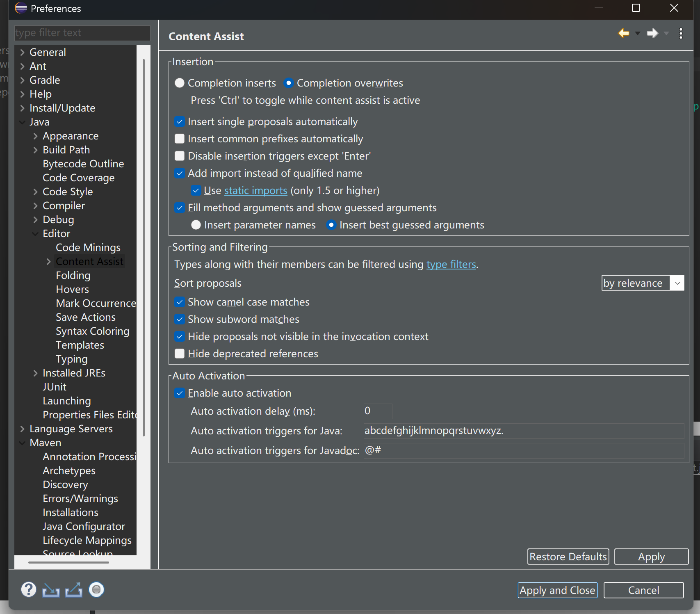
Task: Click the help question mark icon
Action: click(28, 590)
